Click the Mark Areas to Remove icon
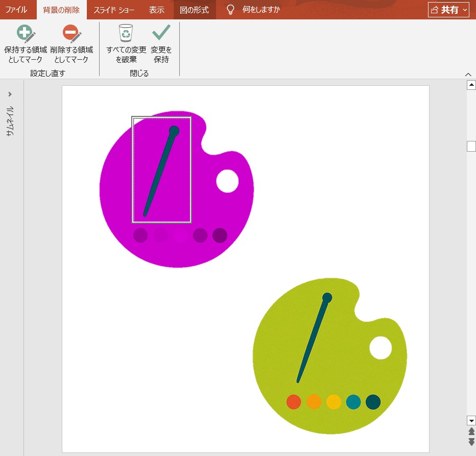This screenshot has width=476, height=456. (72, 33)
